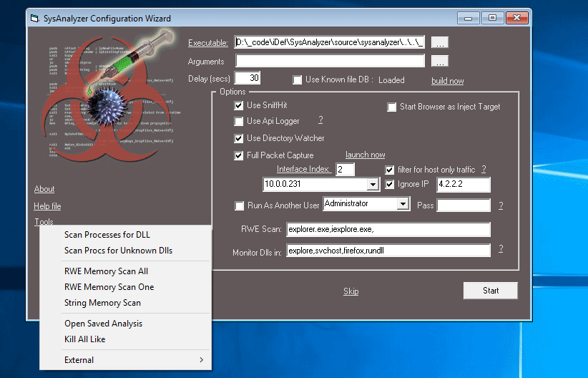
Task: Open the Administrator user dropdown
Action: [x=403, y=204]
